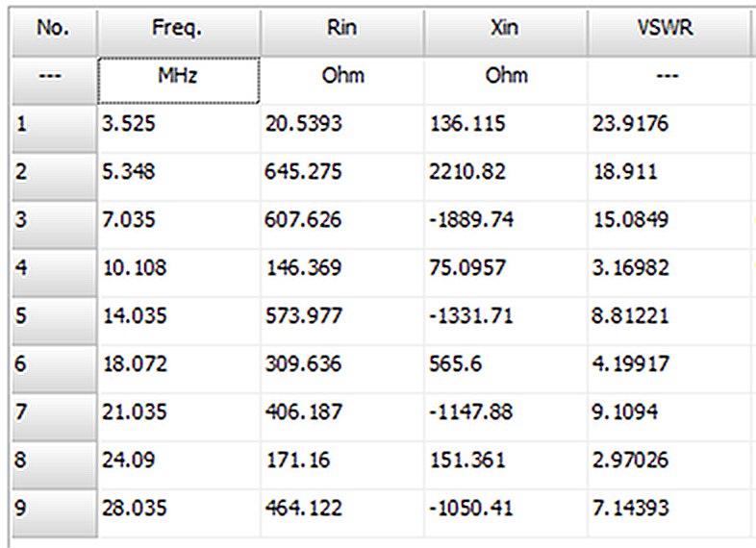Click the Xin column header

tap(505, 33)
